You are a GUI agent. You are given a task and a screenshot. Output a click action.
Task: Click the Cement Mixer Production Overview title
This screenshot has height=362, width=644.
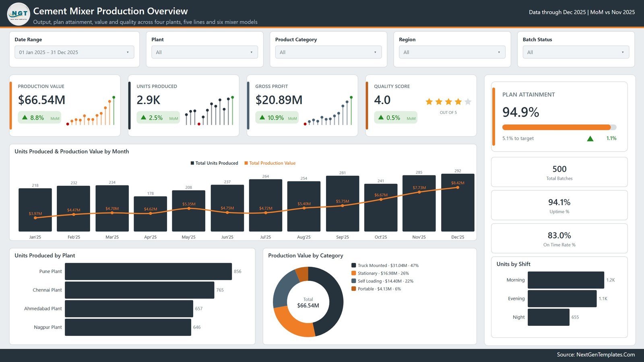110,11
